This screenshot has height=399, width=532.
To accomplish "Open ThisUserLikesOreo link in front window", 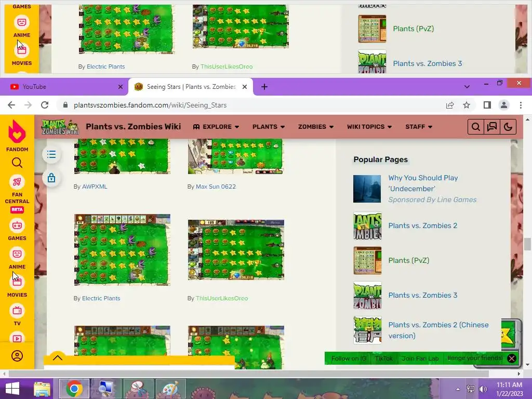I will 221,298.
